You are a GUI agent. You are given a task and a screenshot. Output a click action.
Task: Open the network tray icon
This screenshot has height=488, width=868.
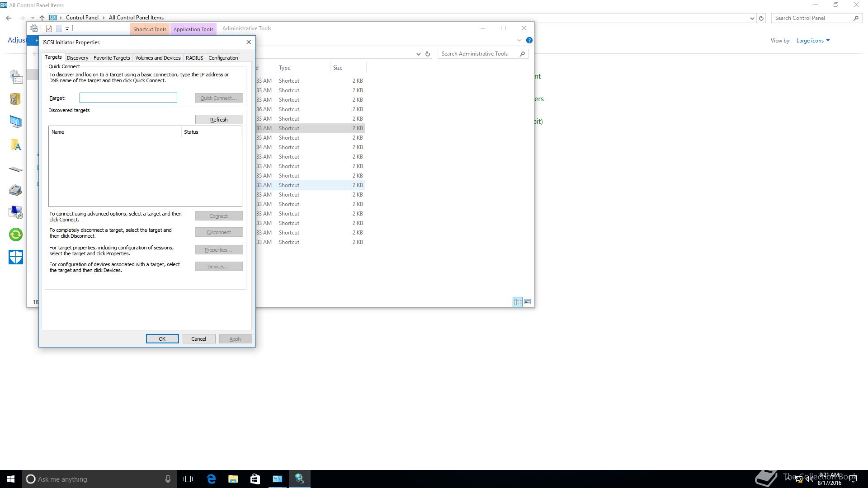pyautogui.click(x=799, y=479)
